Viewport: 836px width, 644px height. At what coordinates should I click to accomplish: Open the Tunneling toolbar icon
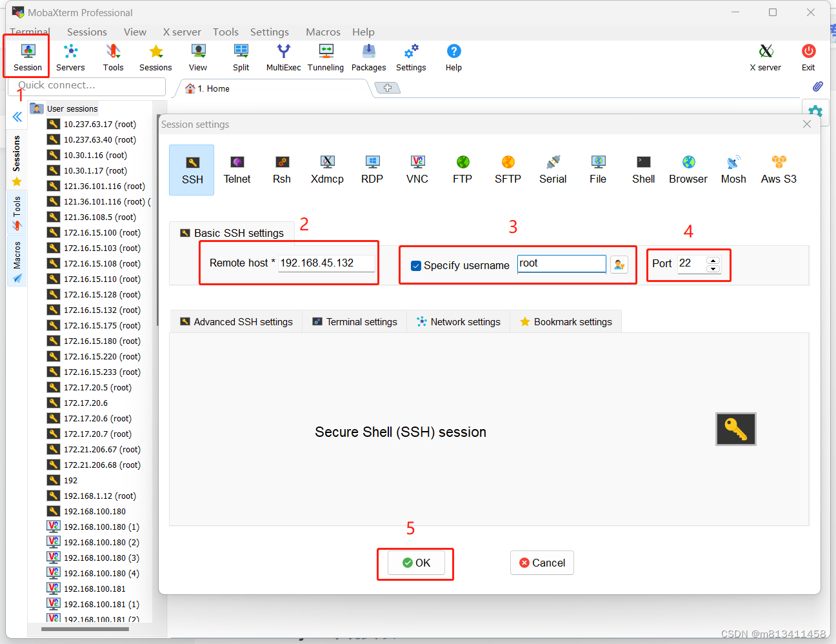(326, 57)
